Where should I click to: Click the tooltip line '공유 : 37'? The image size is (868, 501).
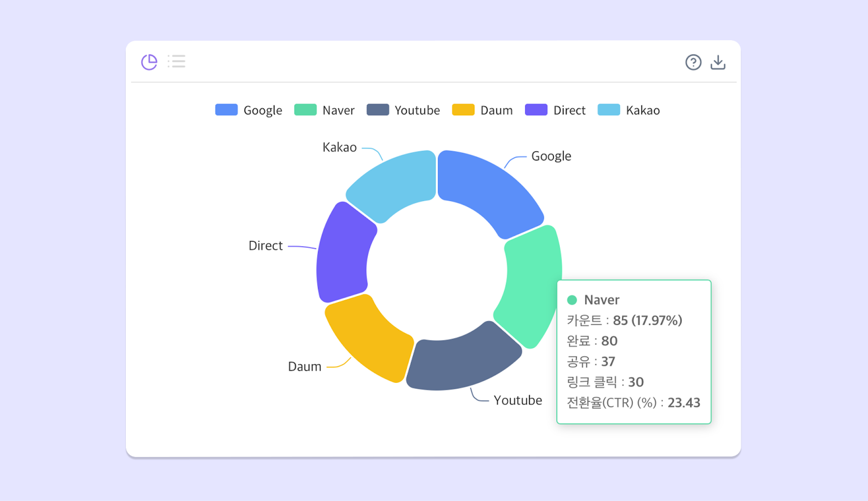tap(591, 362)
